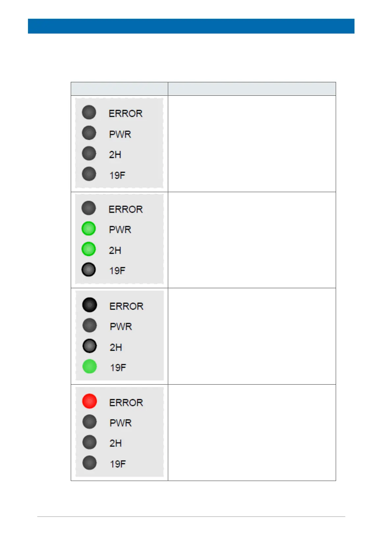392x554 pixels.
Task: Click the blue header bar
Action: coord(191,26)
